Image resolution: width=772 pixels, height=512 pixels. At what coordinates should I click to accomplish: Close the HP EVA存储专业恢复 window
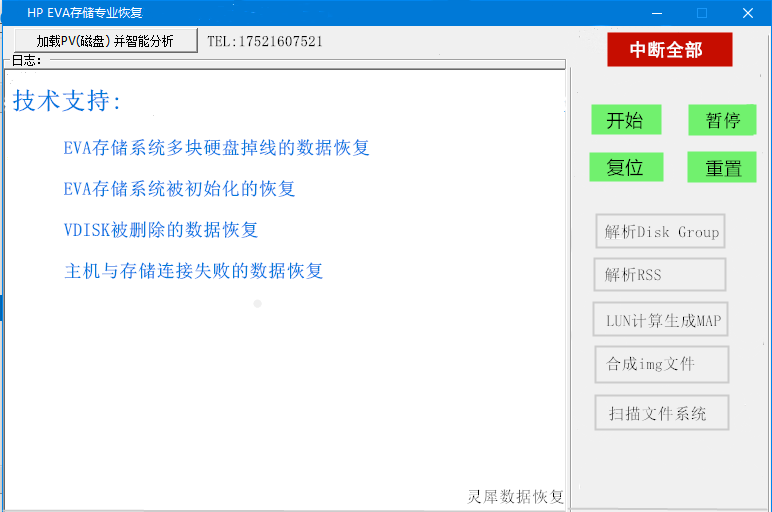coord(748,13)
